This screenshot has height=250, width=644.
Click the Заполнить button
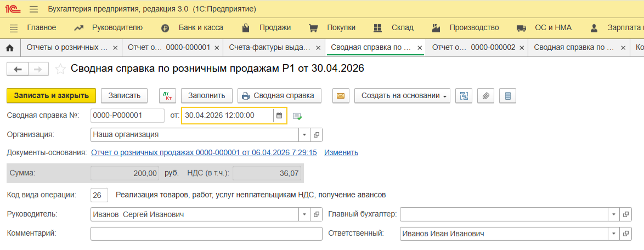click(x=207, y=95)
